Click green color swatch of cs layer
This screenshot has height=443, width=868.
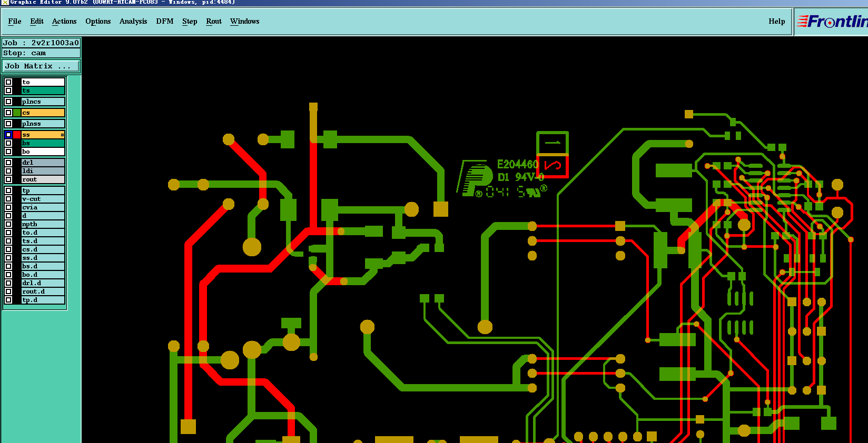click(x=17, y=113)
